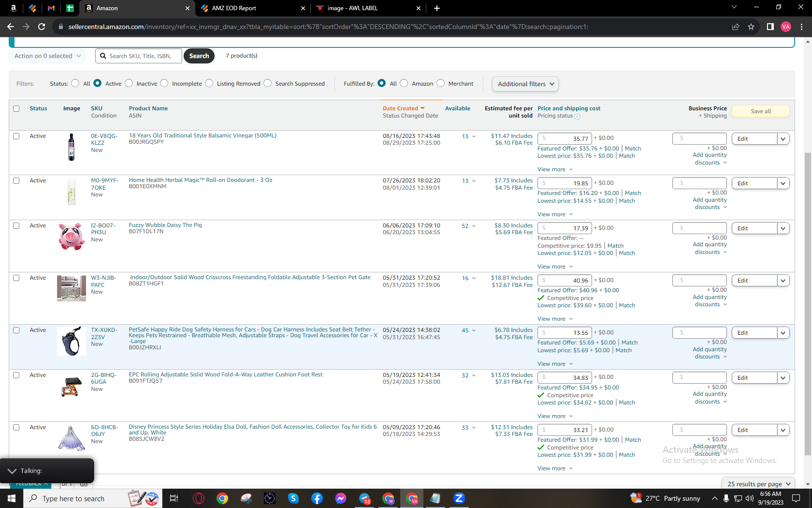Check the Fuzzy Wubble Pig row checkbox
This screenshot has height=508, width=812.
(x=16, y=226)
